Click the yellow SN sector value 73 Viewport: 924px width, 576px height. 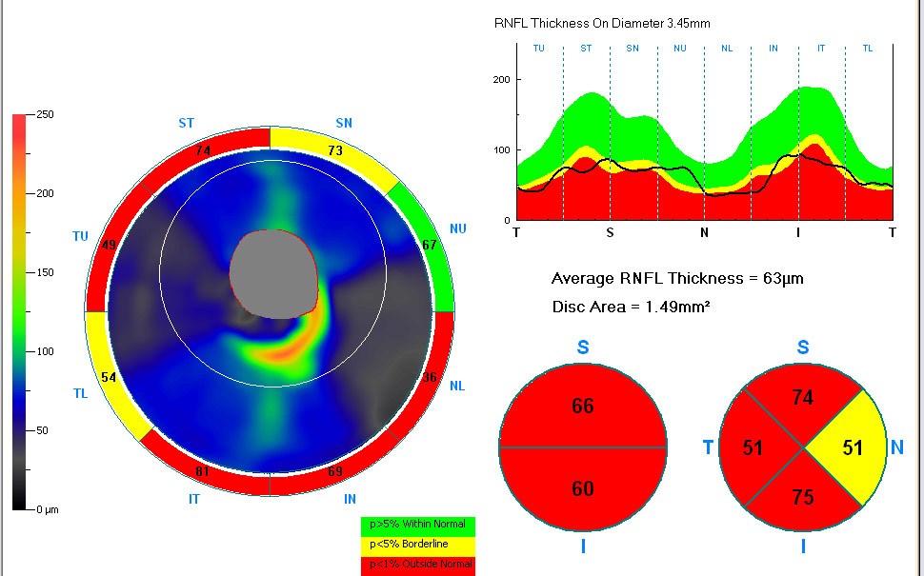click(335, 150)
